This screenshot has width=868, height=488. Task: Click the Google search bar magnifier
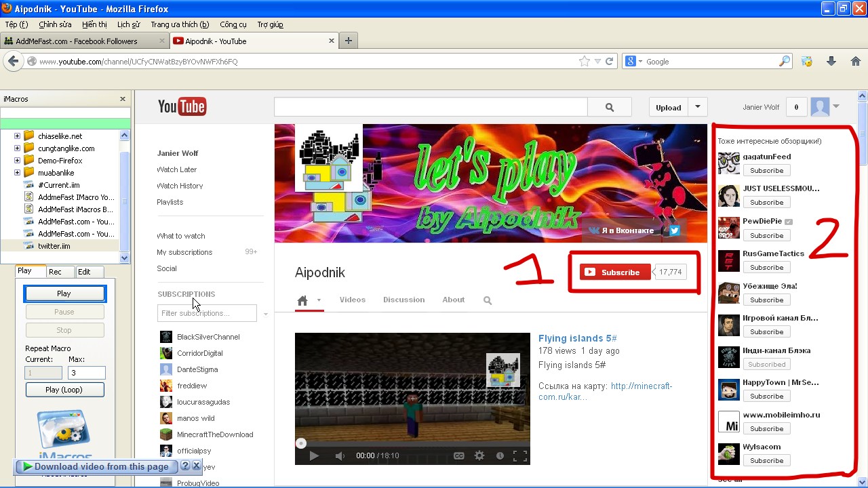[x=785, y=61]
